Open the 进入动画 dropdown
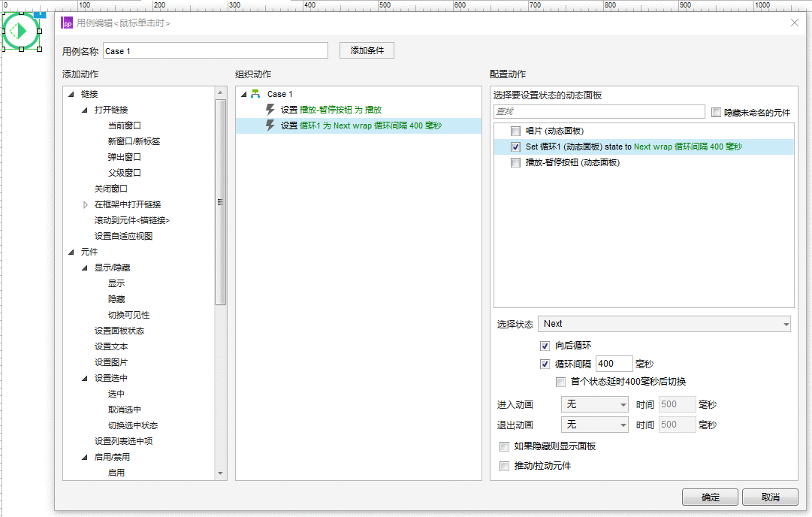This screenshot has height=517, width=812. (x=594, y=404)
